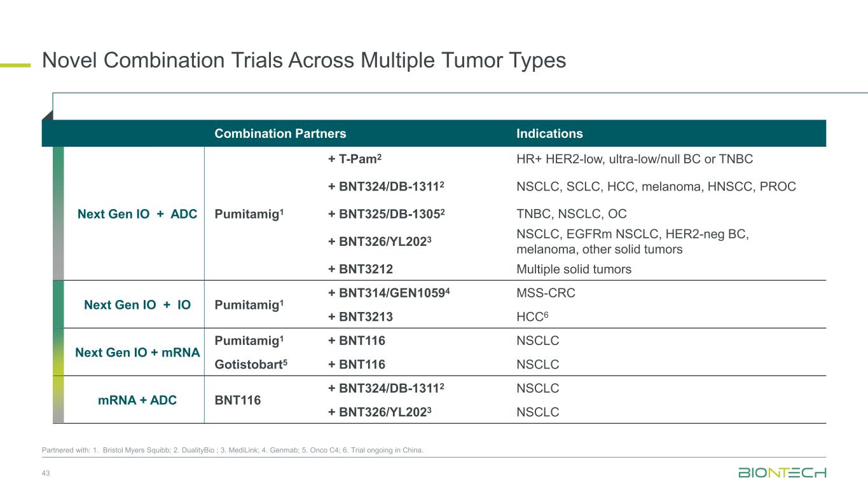Select the Indications column header
The image size is (868, 488).
[x=549, y=133]
